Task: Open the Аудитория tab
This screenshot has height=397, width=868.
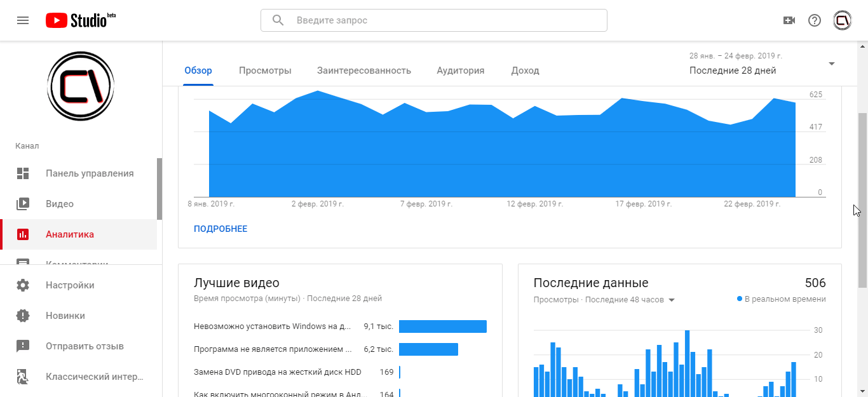Action: click(x=461, y=71)
